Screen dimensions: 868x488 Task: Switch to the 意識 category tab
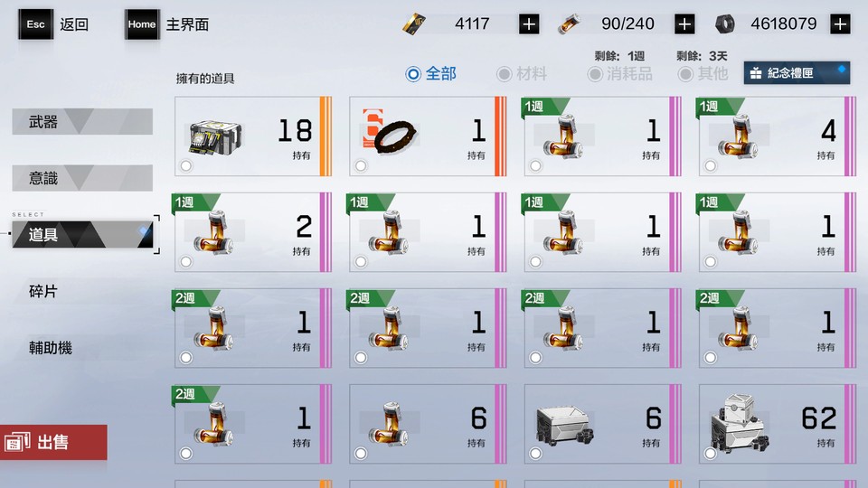82,178
